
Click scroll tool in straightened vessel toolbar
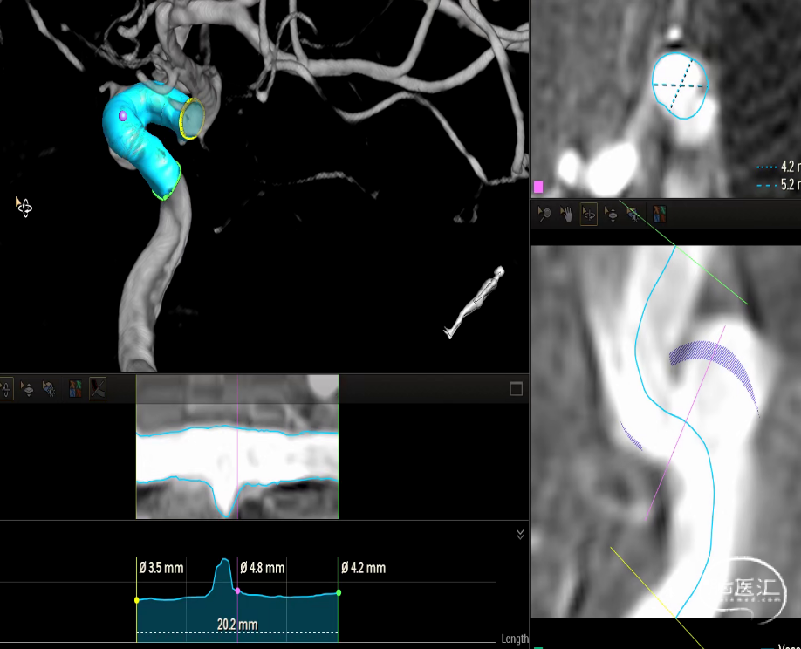coord(27,389)
